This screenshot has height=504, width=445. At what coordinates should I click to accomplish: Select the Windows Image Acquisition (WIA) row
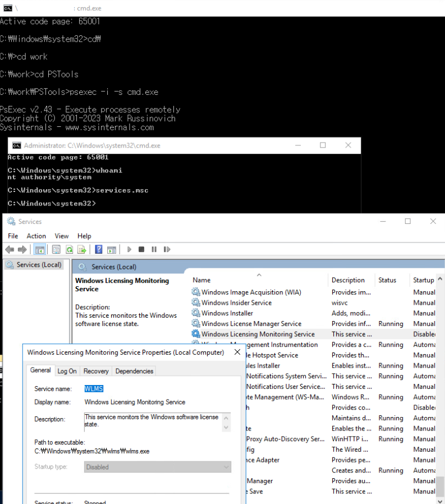coord(313,292)
